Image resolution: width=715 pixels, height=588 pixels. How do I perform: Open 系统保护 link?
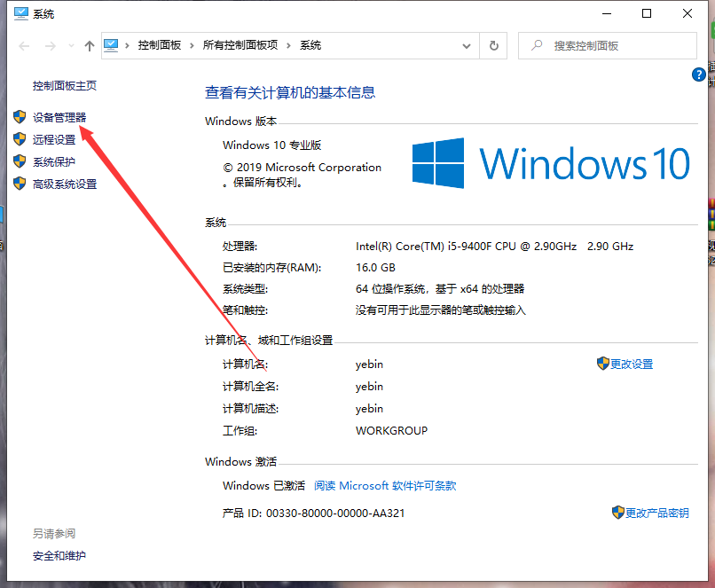point(54,161)
